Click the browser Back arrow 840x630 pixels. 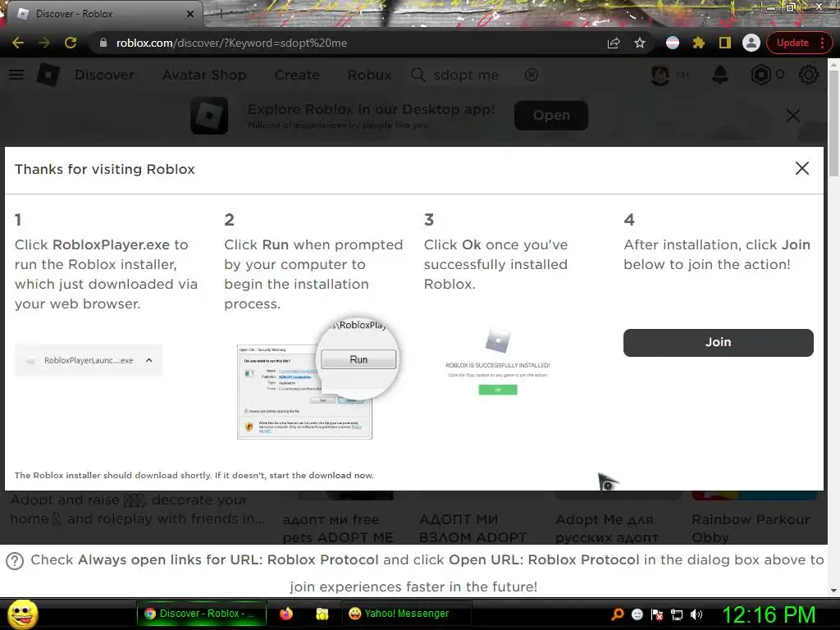(18, 43)
